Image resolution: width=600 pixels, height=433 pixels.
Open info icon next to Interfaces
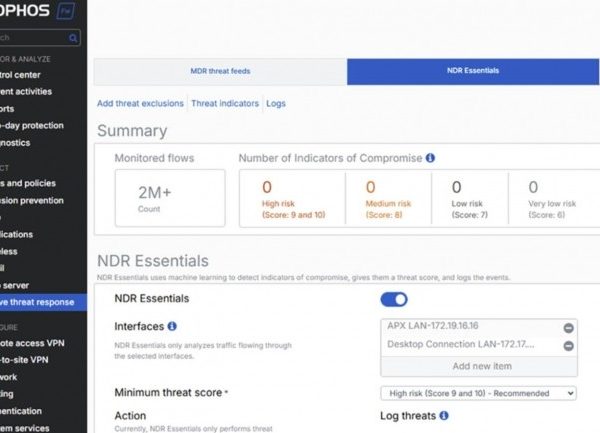[x=172, y=326]
